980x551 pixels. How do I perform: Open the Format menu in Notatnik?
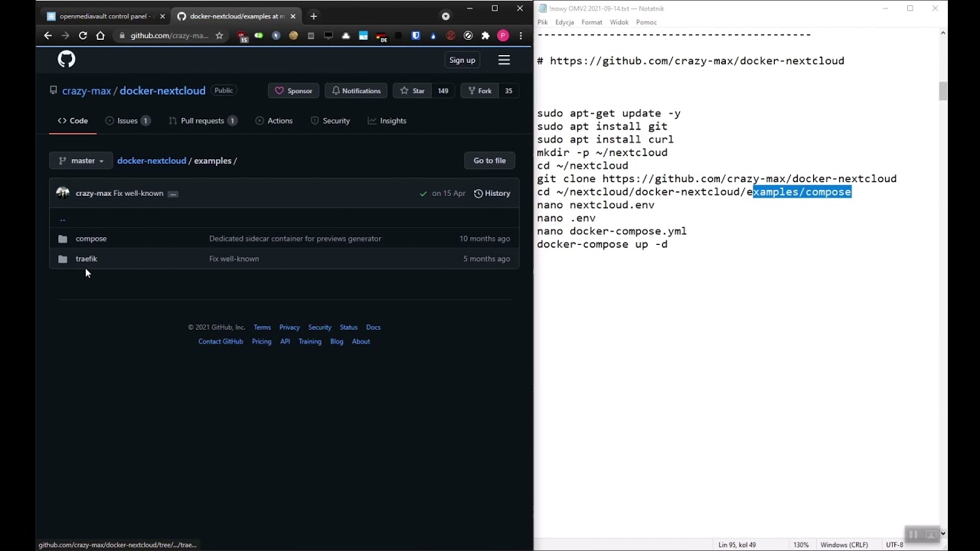point(592,22)
